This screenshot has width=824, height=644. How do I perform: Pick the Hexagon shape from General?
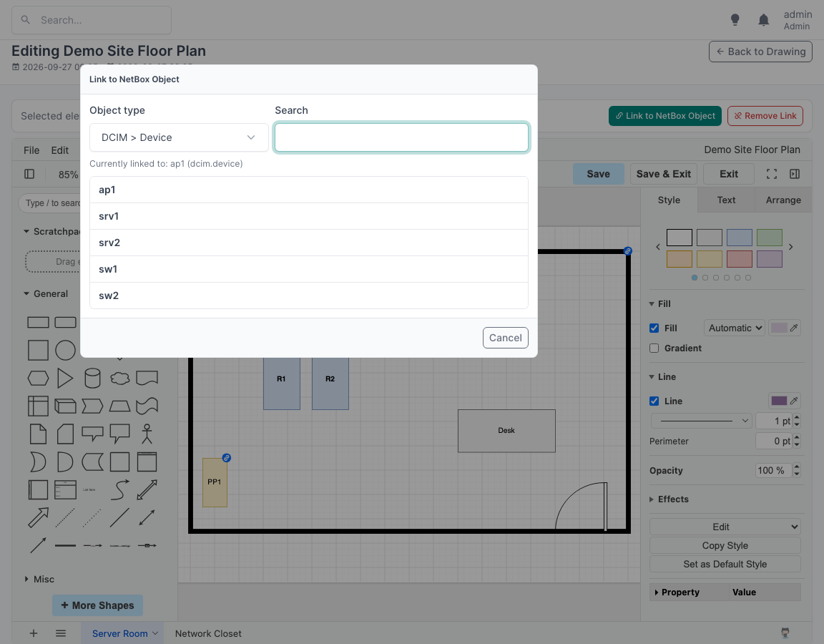[38, 378]
